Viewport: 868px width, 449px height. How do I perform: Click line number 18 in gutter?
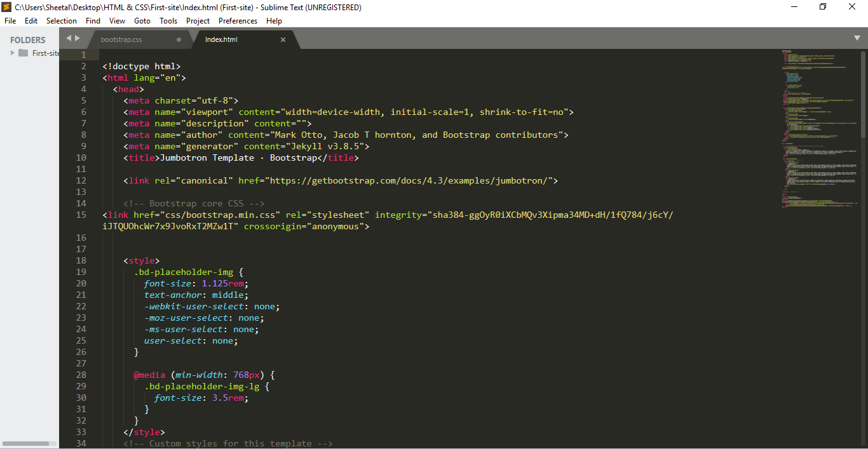[x=81, y=261]
